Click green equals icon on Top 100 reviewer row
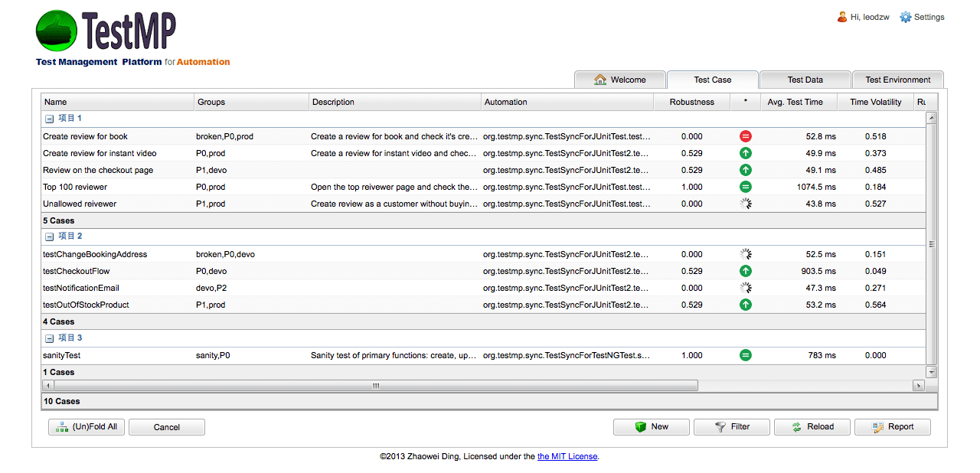980x473 pixels. pyautogui.click(x=745, y=187)
